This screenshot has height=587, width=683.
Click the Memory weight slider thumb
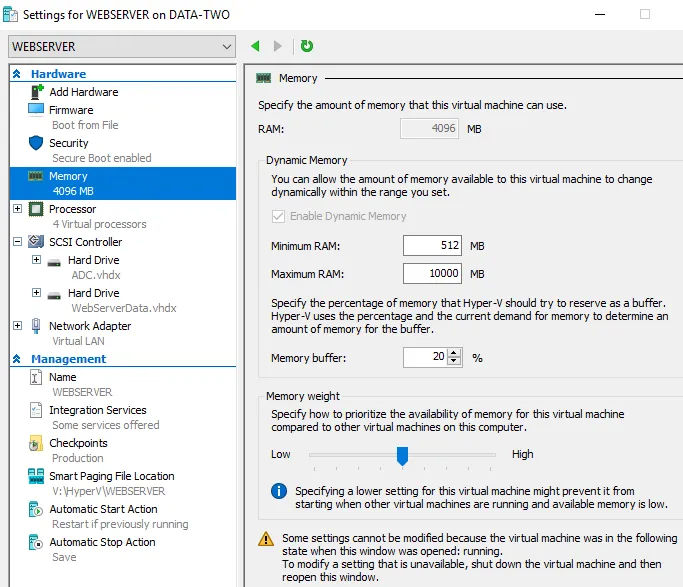click(402, 455)
